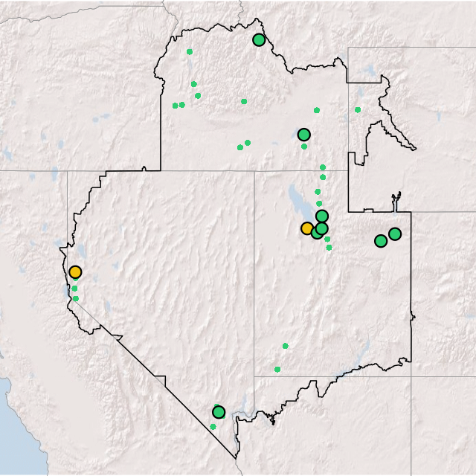Select lowest small dot below Tahoe yellow marker
The image size is (476, 476).
75,299
